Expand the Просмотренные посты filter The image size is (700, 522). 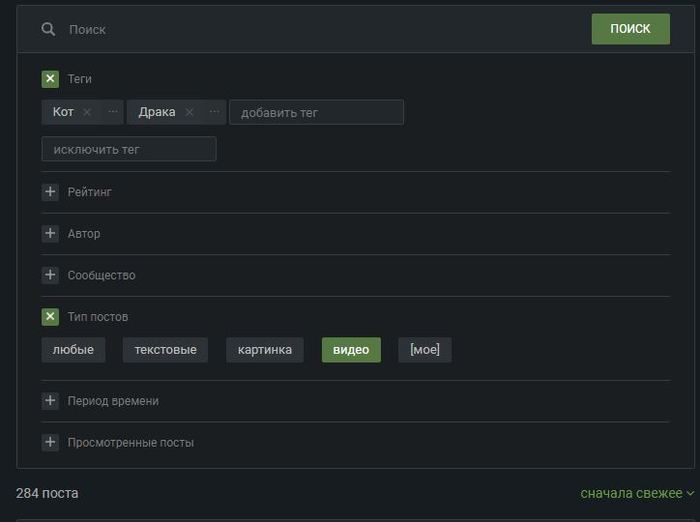pos(50,442)
